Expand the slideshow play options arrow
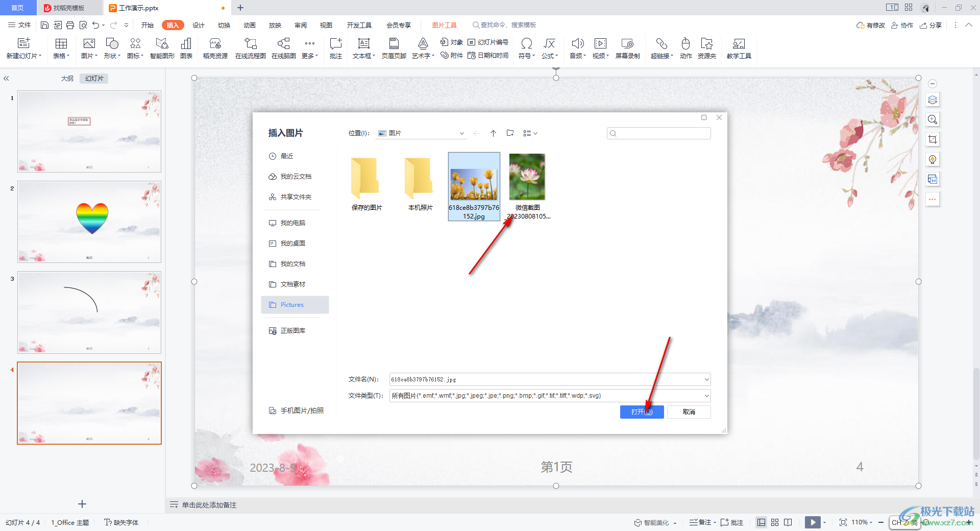 824,522
